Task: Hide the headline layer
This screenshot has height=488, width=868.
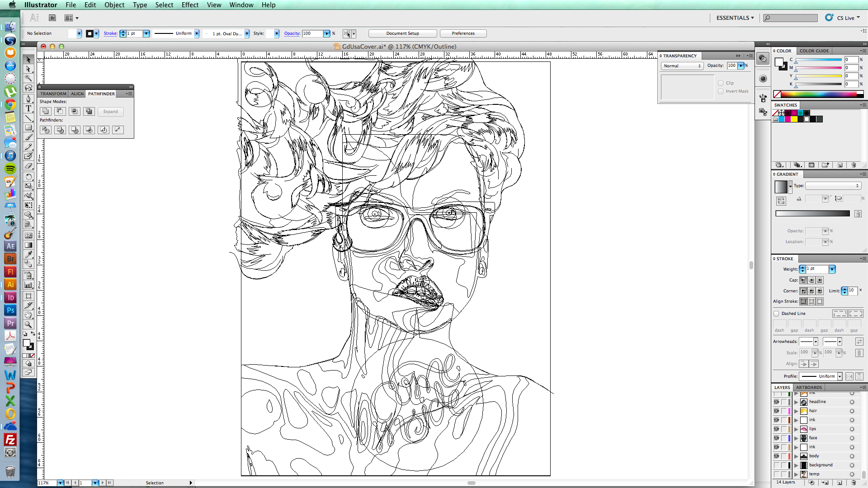Action: (776, 402)
